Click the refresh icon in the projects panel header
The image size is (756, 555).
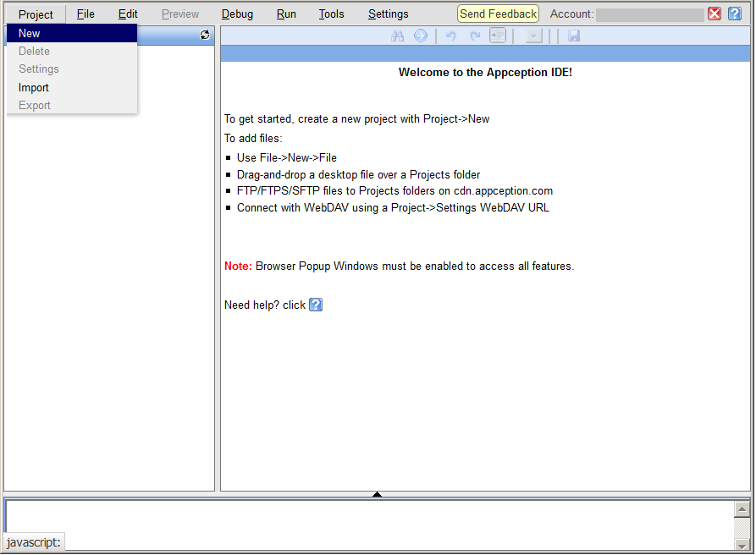pos(205,35)
